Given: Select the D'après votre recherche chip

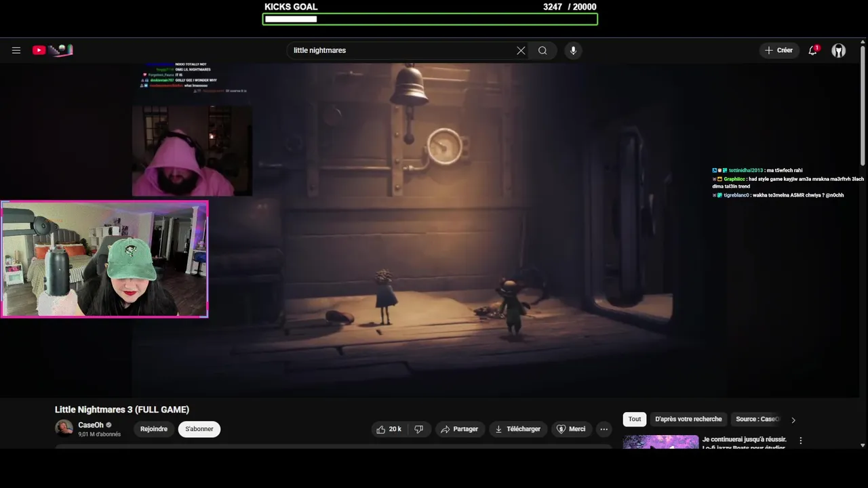Looking at the screenshot, I should (688, 419).
